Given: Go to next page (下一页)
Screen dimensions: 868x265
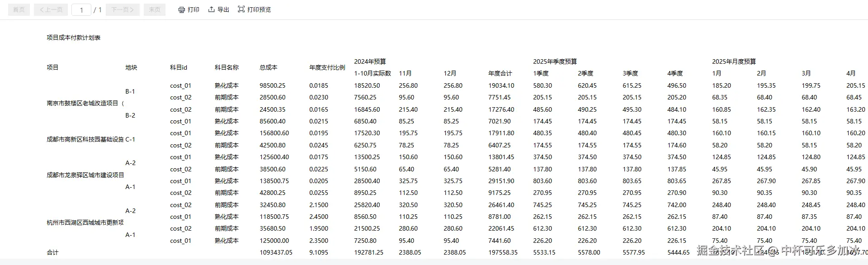Looking at the screenshot, I should coord(123,9).
